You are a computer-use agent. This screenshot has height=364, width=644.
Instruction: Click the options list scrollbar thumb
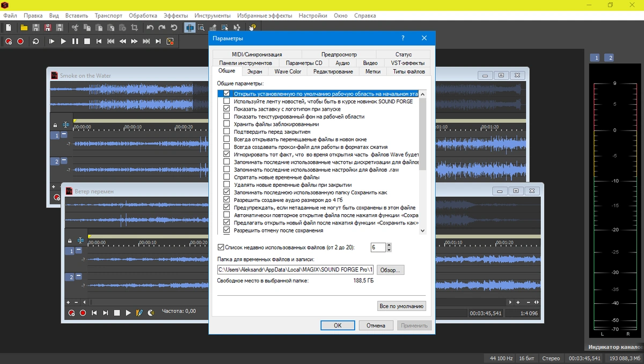[x=422, y=134]
